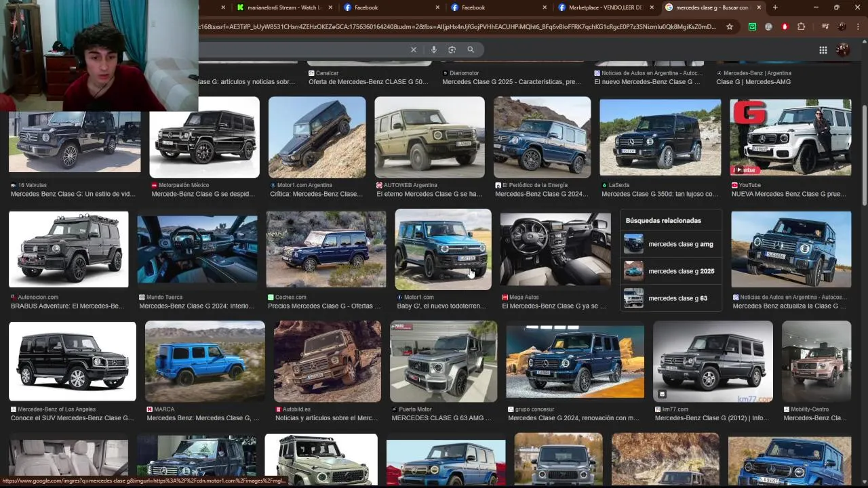
Task: Switch to the first Facebook tab
Action: [390, 7]
